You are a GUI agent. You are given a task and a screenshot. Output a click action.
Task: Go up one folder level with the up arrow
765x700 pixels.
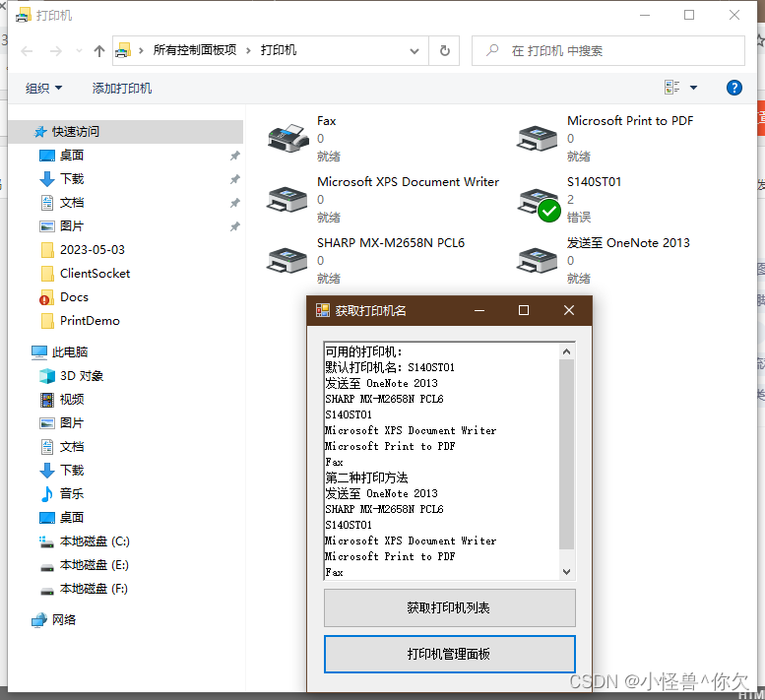pos(99,51)
